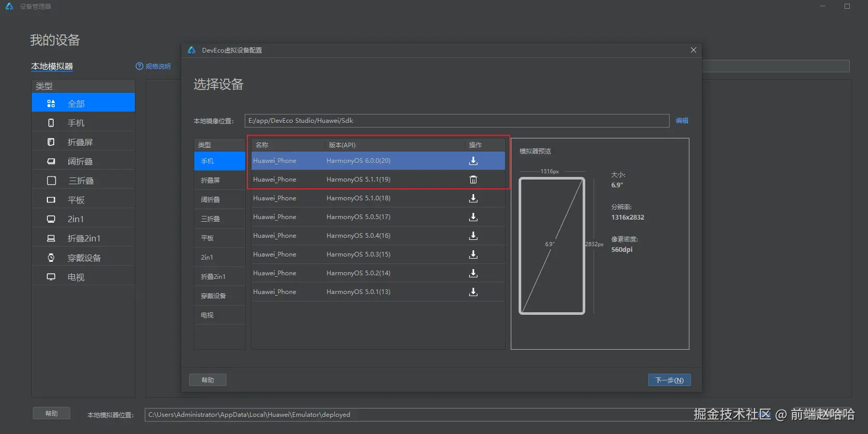Select 平板 type in the dialog list
This screenshot has height=434, width=868.
pyautogui.click(x=220, y=238)
